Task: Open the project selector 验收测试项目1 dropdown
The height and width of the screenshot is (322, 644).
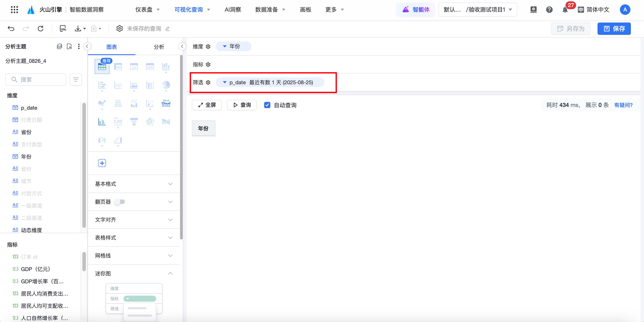Action: click(x=478, y=10)
